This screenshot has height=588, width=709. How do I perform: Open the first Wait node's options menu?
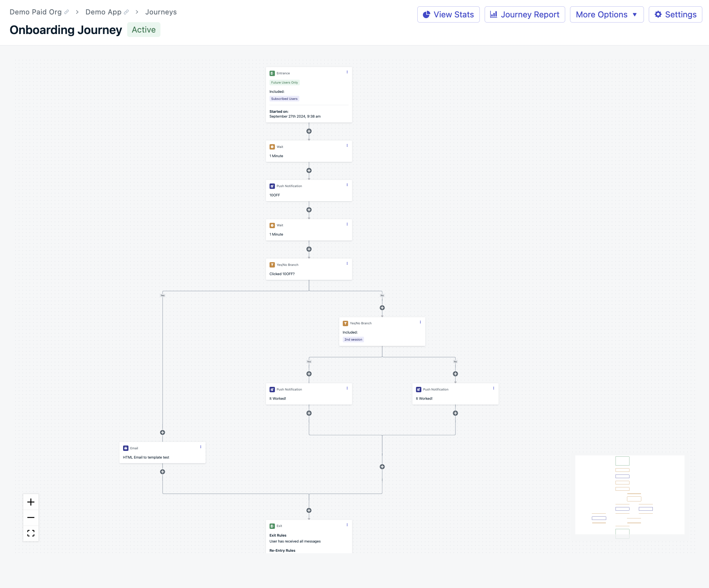(347, 146)
